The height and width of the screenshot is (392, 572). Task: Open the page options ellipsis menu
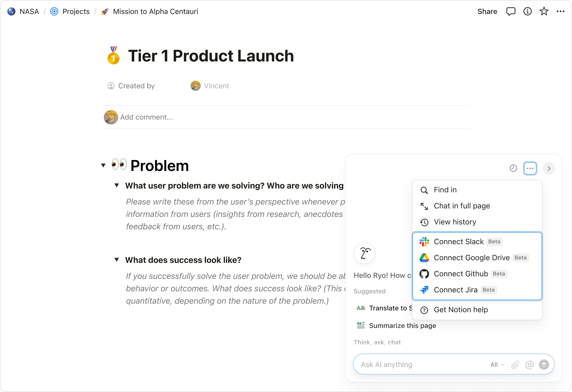click(560, 11)
